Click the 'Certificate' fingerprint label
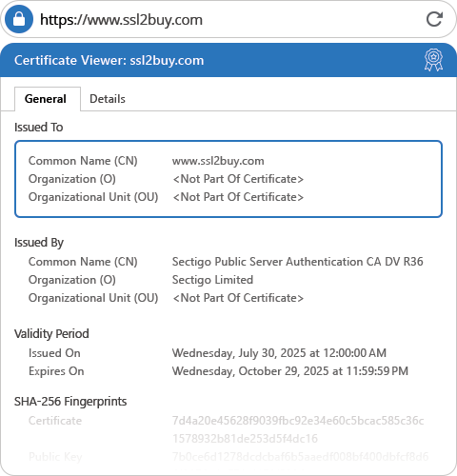 click(55, 421)
